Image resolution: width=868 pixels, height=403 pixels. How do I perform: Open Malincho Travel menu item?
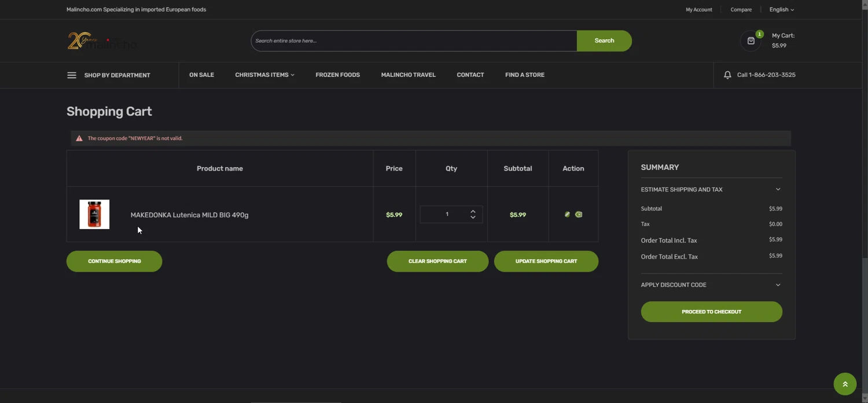point(408,75)
